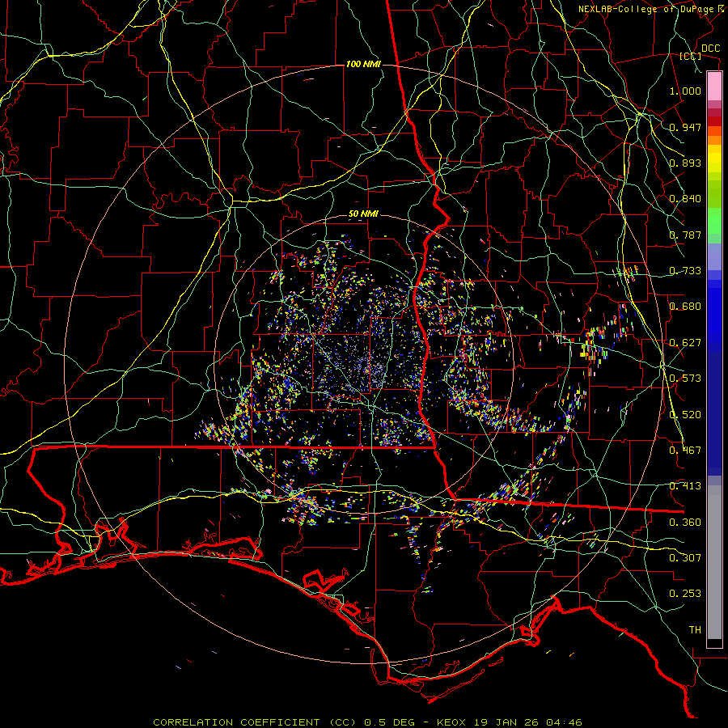Click the [CC] unit label above color bar

coord(690,56)
